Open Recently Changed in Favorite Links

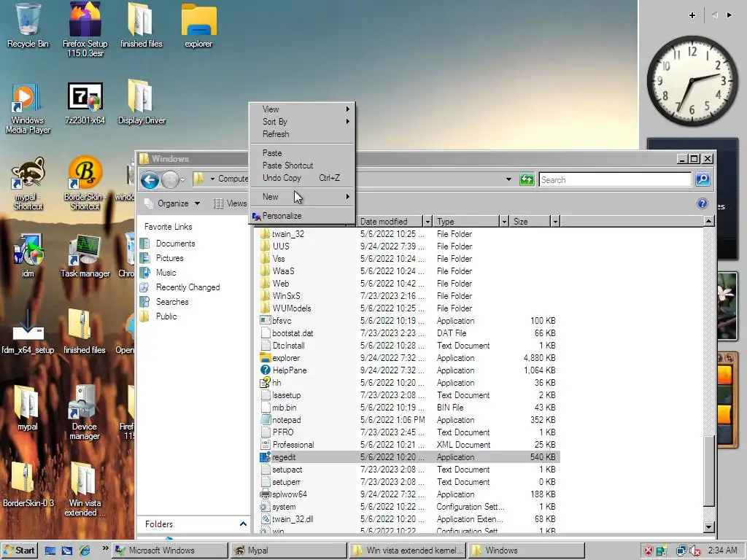187,287
